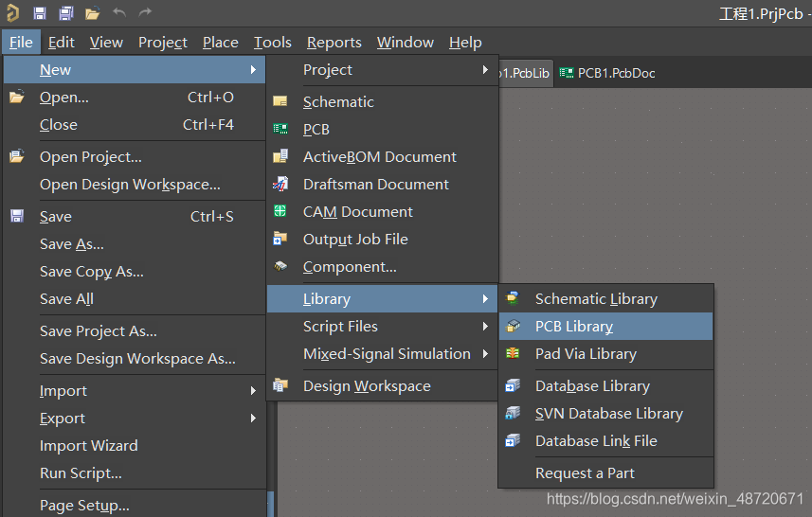Screen dimensions: 812x517
Task: Select PCB Library from the Library submenu
Action: click(573, 327)
